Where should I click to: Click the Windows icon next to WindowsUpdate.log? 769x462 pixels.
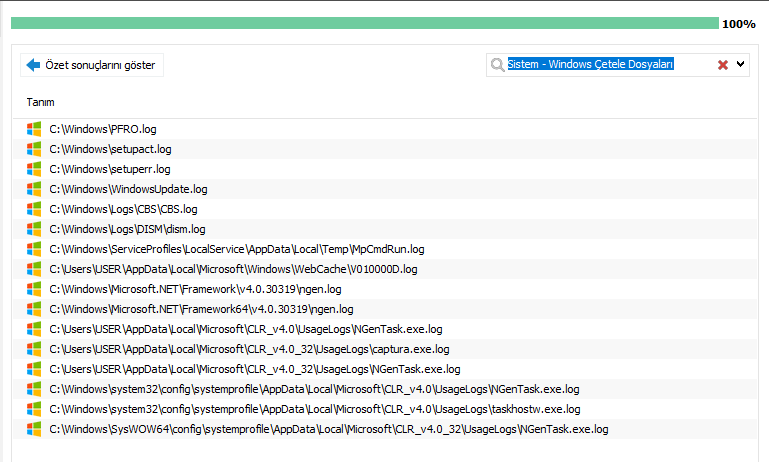(x=34, y=189)
